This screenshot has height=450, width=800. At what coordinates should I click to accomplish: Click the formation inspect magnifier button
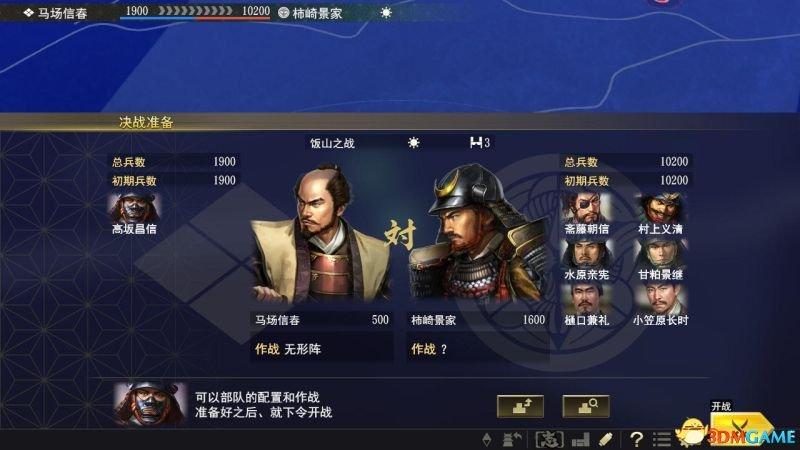[586, 406]
